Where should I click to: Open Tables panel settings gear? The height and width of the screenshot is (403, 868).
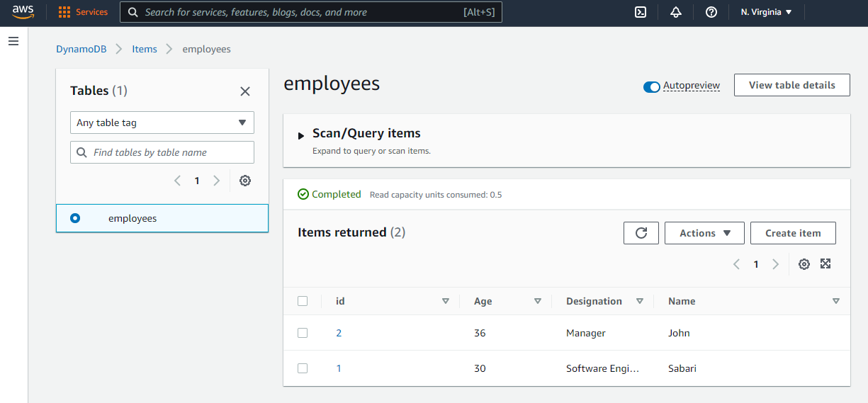coord(245,181)
